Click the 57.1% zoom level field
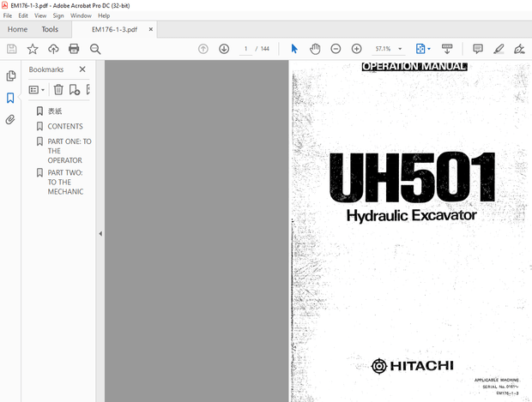The height and width of the screenshot is (402, 532). pos(383,49)
